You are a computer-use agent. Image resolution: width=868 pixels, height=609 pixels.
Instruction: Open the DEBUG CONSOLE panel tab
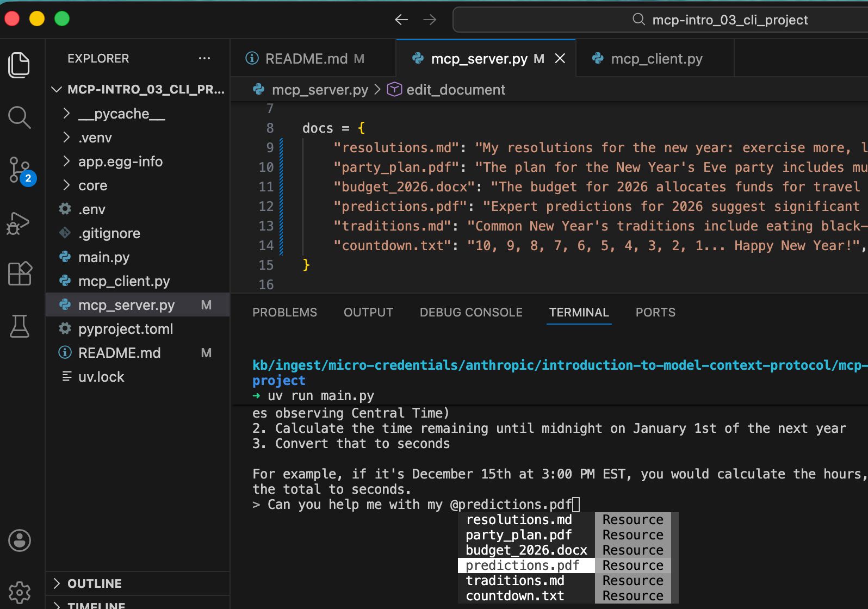tap(471, 312)
